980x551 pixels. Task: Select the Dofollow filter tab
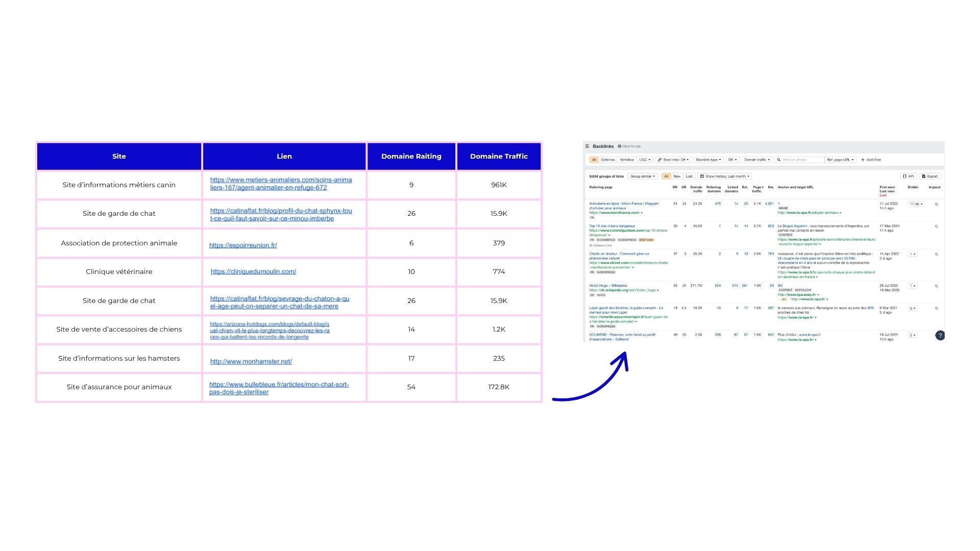click(608, 160)
